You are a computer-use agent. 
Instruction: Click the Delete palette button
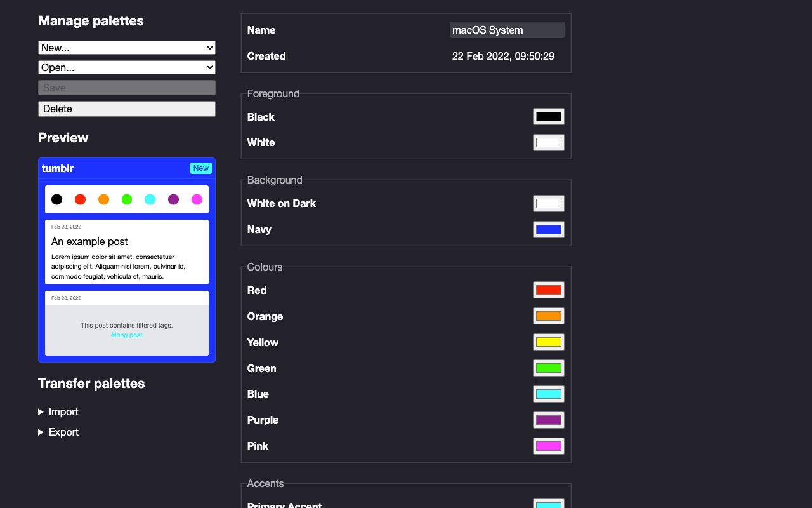127,109
